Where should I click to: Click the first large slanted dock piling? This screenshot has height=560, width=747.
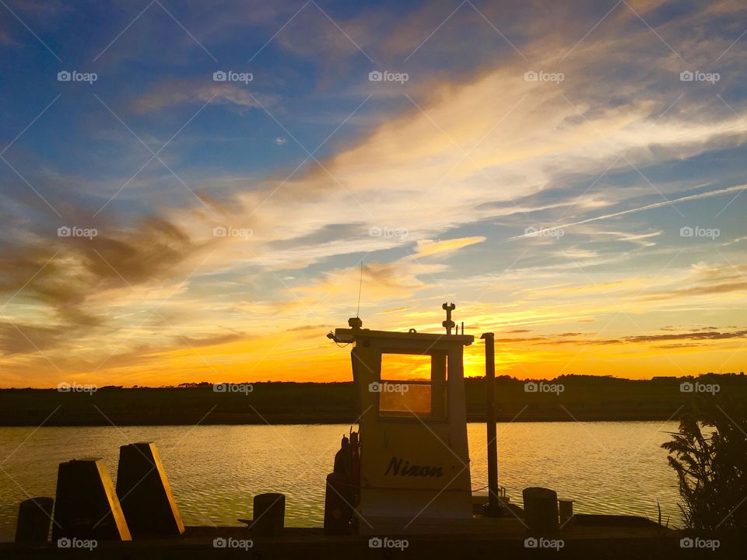pos(88,499)
